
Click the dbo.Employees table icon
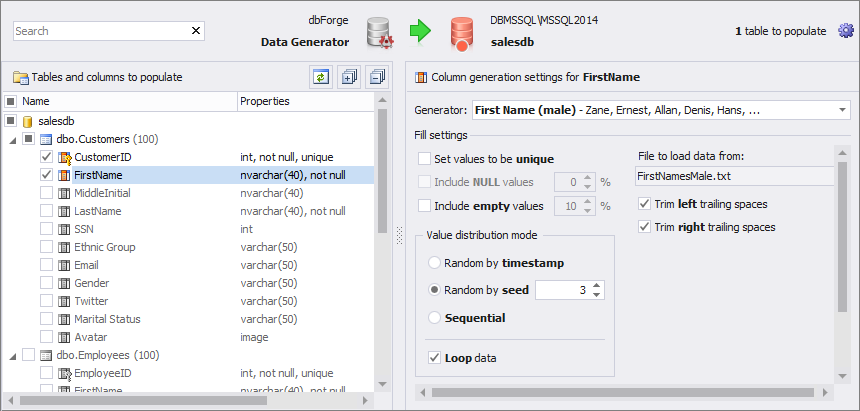47,356
